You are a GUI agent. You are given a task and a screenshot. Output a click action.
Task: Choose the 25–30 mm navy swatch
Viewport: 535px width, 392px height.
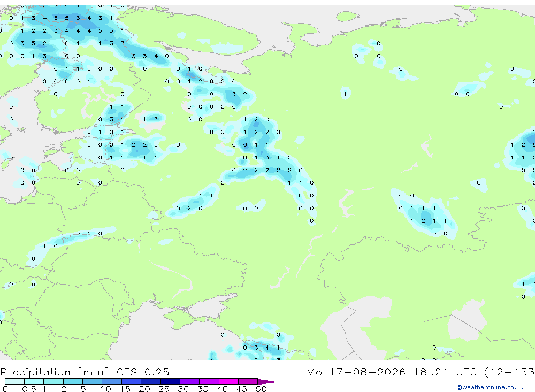click(x=170, y=381)
